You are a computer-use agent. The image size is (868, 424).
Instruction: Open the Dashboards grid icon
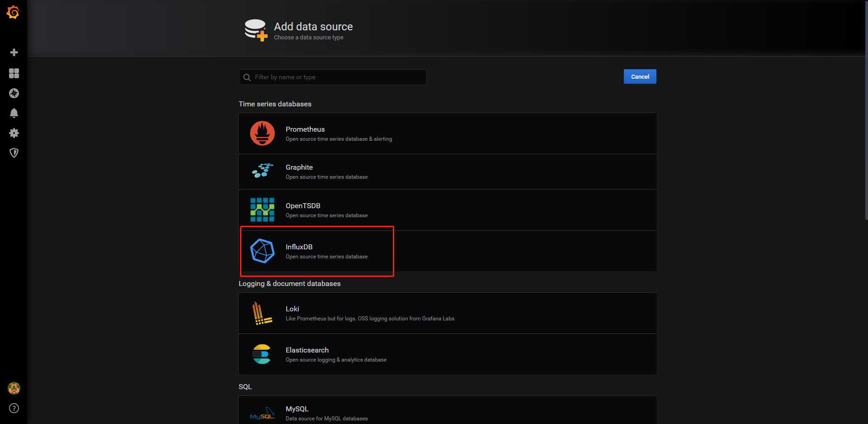[14, 73]
